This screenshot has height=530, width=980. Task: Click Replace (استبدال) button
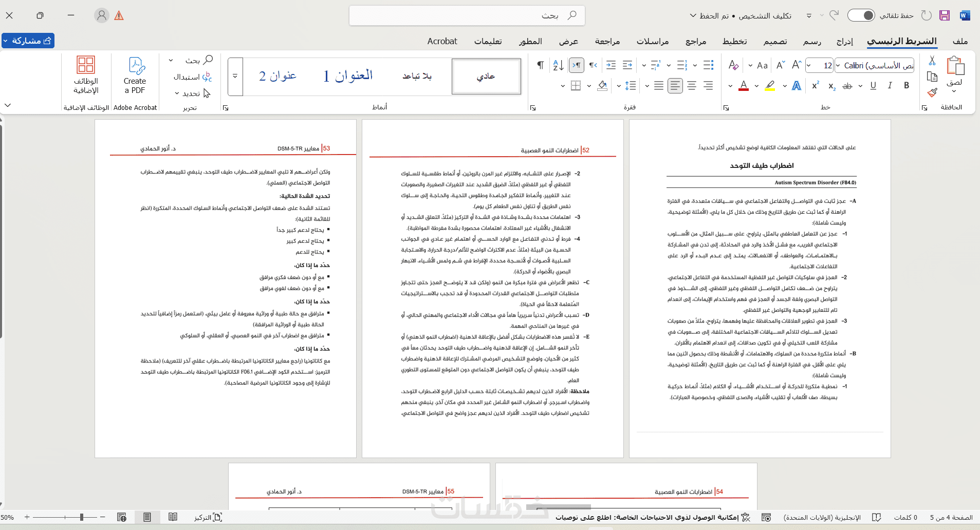point(192,77)
